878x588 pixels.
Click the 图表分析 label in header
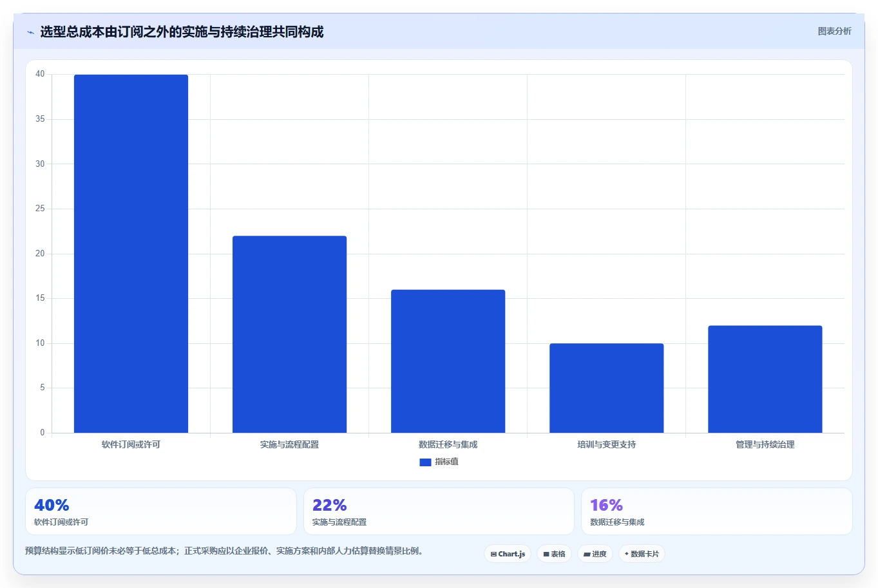(834, 31)
